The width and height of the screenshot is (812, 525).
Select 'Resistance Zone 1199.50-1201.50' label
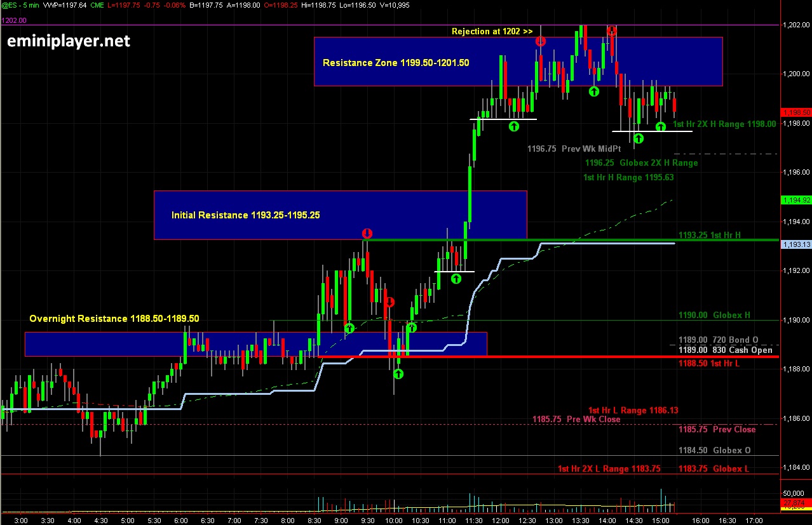tap(396, 62)
